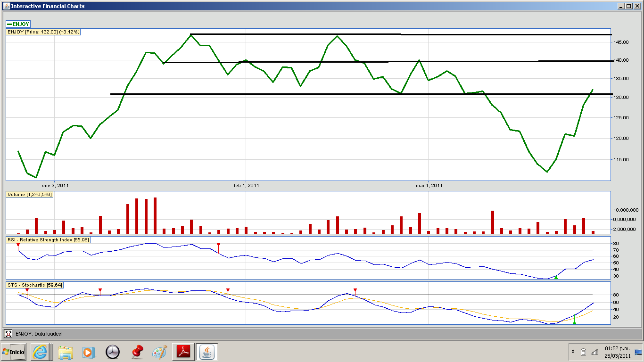The image size is (644, 362).
Task: Click the ENJOY price 132.00 label
Action: click(x=43, y=32)
